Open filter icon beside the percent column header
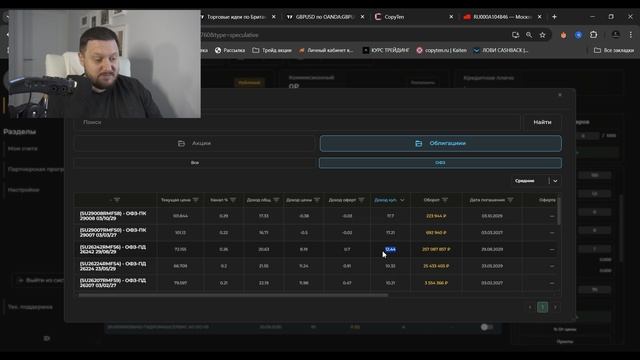This screenshot has height=360, width=640. pyautogui.click(x=233, y=200)
